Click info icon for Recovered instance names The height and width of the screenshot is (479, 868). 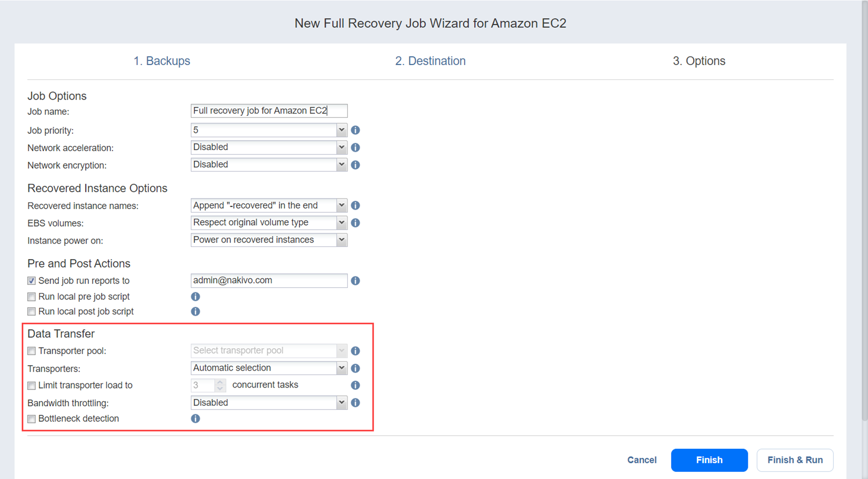click(x=355, y=206)
